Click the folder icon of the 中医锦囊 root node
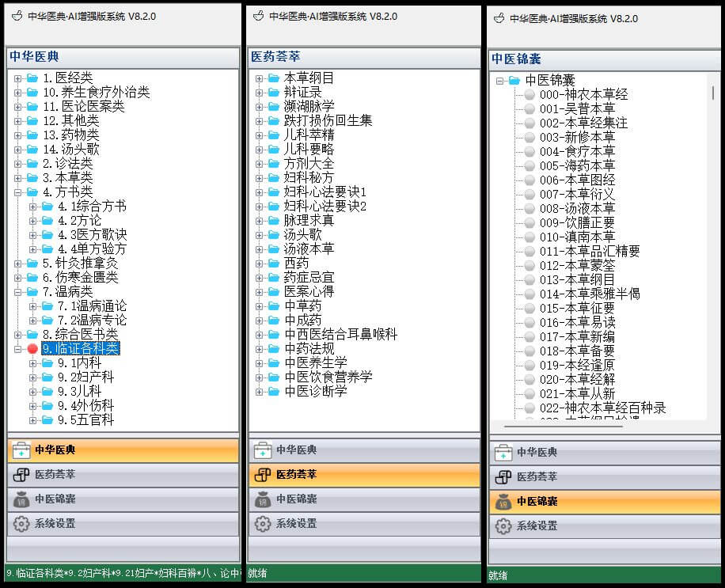 [514, 81]
